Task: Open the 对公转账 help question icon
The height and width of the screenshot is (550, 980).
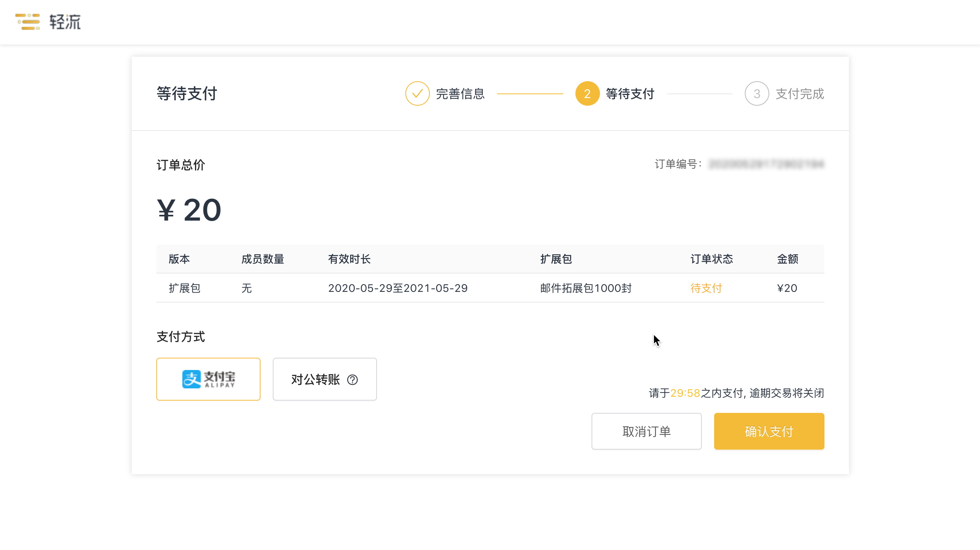Action: (x=352, y=380)
